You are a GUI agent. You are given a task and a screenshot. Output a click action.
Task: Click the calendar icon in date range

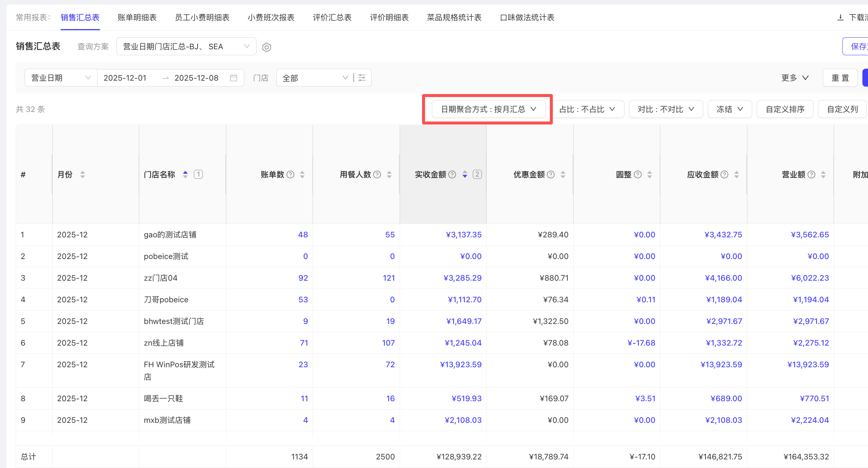[x=233, y=78]
